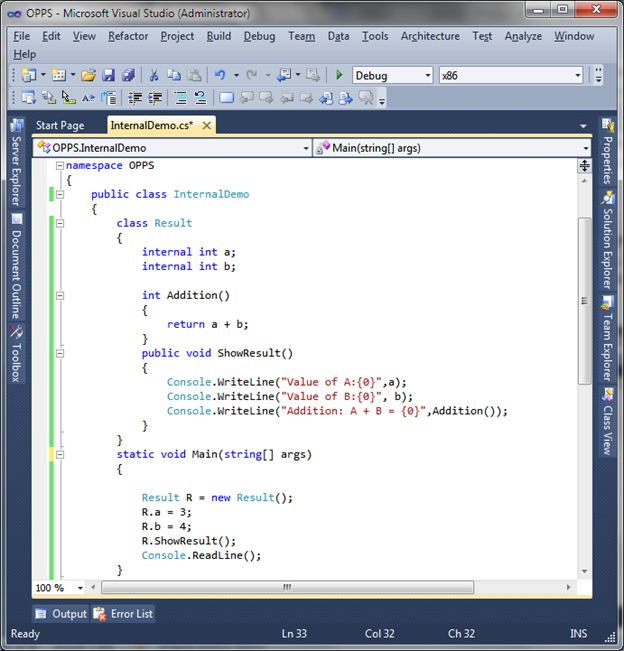Image resolution: width=624 pixels, height=651 pixels.
Task: Click the Save All toolbar icon
Action: [128, 75]
